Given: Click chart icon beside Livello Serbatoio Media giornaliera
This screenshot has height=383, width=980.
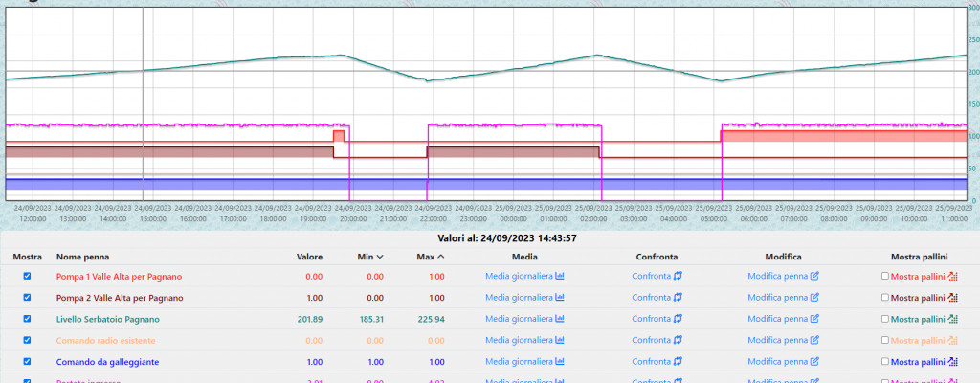Looking at the screenshot, I should click(x=559, y=319).
